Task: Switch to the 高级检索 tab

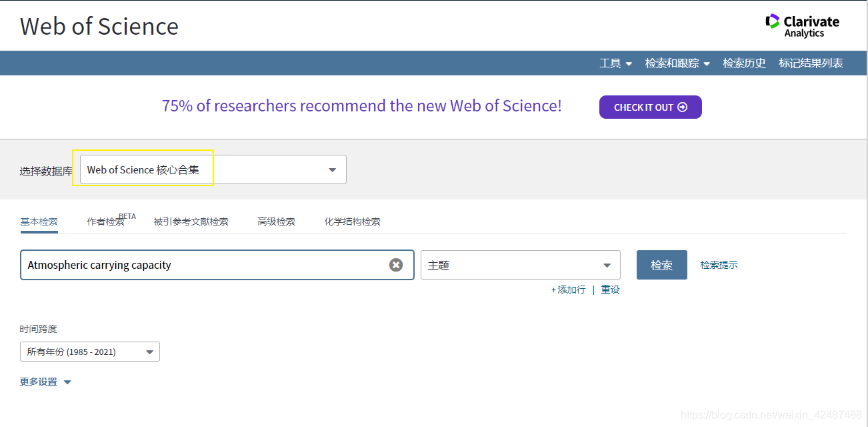Action: pos(275,221)
